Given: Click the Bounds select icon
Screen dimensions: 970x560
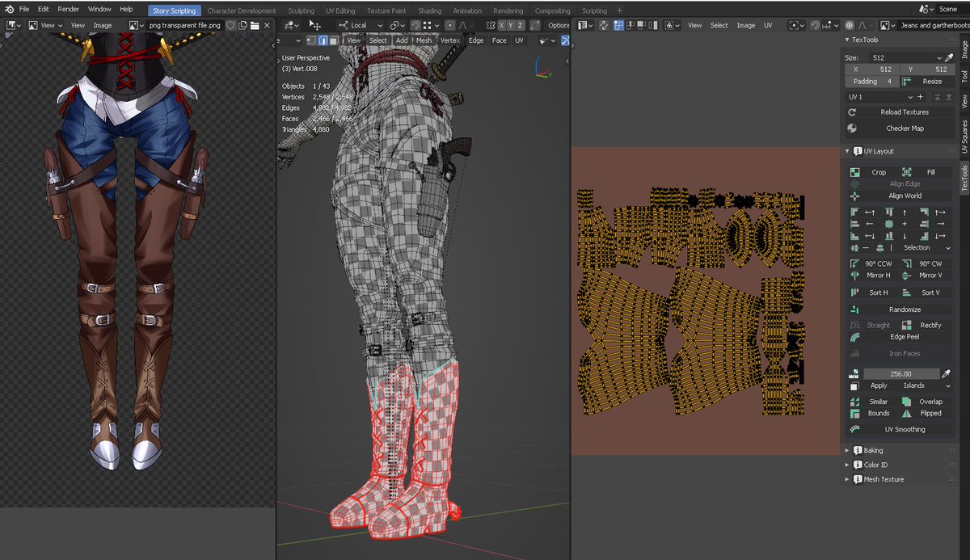Looking at the screenshot, I should pyautogui.click(x=855, y=413).
